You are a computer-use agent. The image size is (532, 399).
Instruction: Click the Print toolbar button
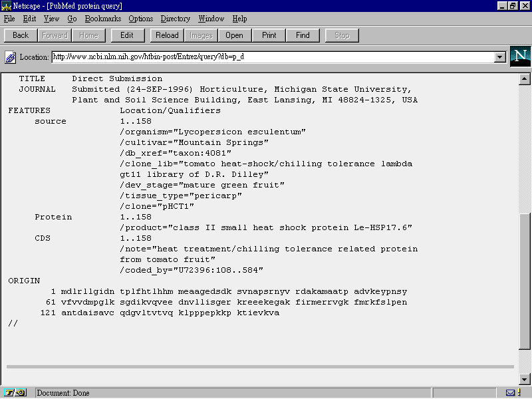click(269, 35)
